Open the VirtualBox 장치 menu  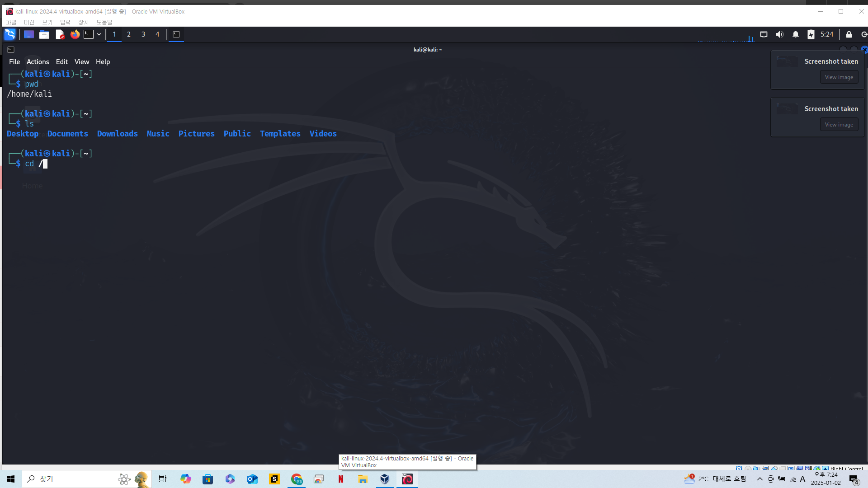click(x=83, y=22)
